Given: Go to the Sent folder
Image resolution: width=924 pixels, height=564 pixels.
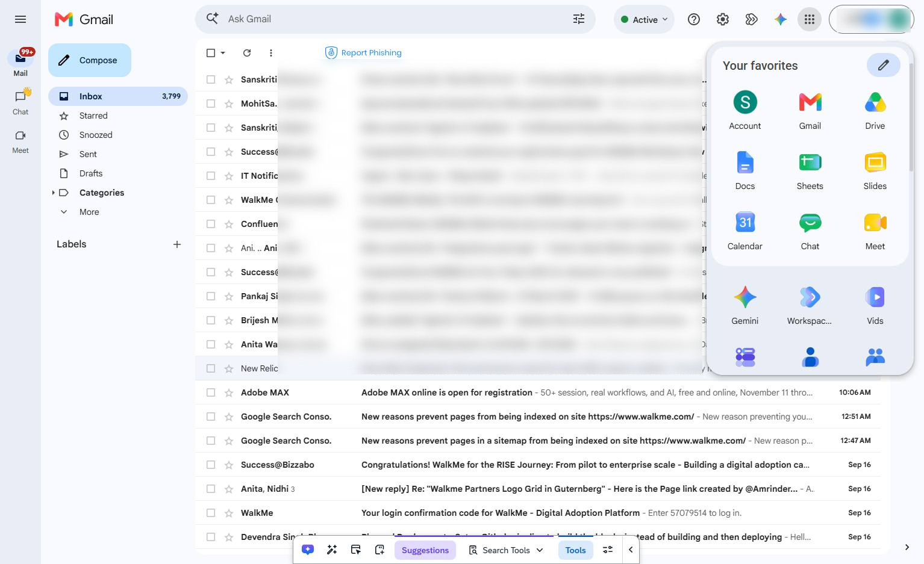Looking at the screenshot, I should tap(88, 154).
